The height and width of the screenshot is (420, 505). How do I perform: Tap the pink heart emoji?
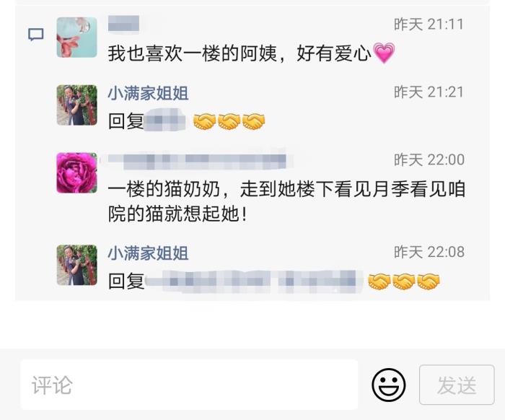tap(384, 53)
